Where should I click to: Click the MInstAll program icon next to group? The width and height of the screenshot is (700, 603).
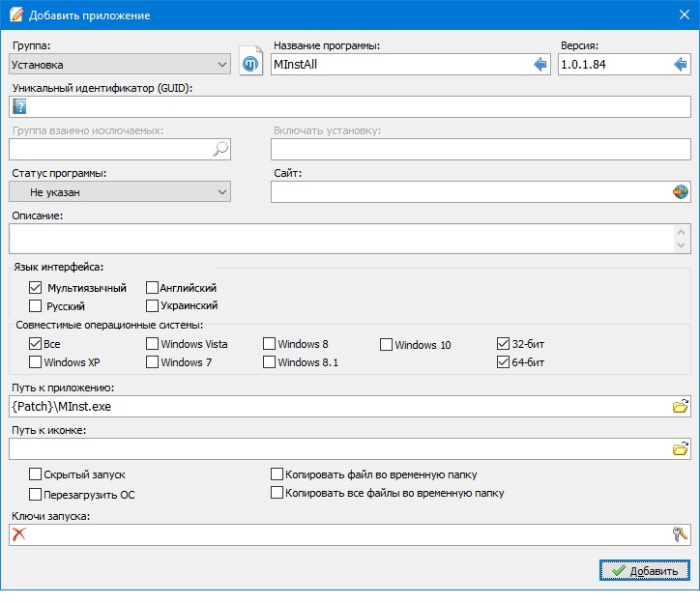coord(251,64)
